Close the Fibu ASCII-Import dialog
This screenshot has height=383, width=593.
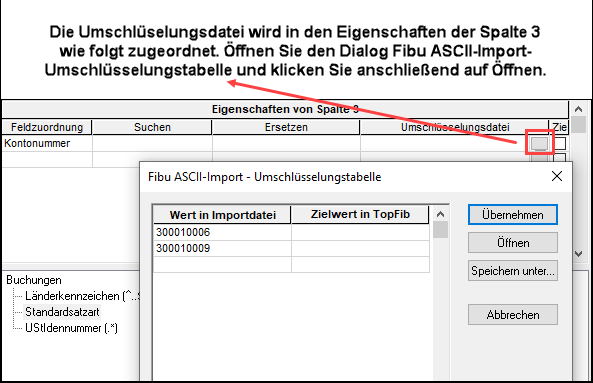(x=557, y=176)
